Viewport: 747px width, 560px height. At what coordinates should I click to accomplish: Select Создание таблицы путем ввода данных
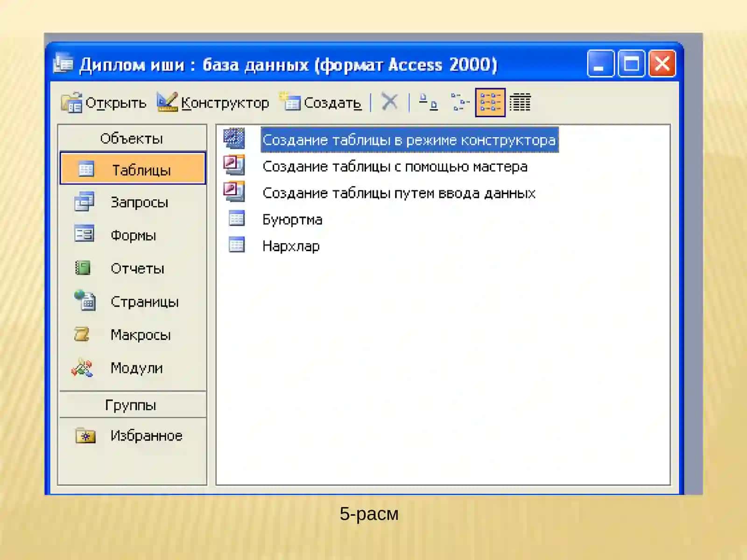coord(399,193)
